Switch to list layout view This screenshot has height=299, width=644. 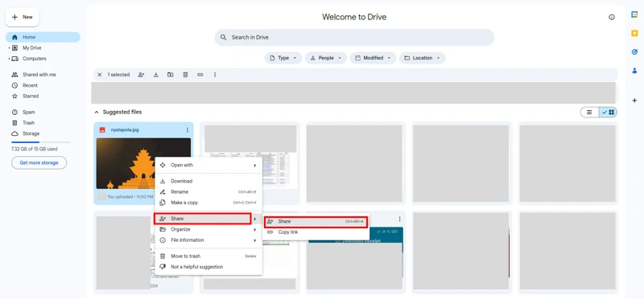[589, 112]
